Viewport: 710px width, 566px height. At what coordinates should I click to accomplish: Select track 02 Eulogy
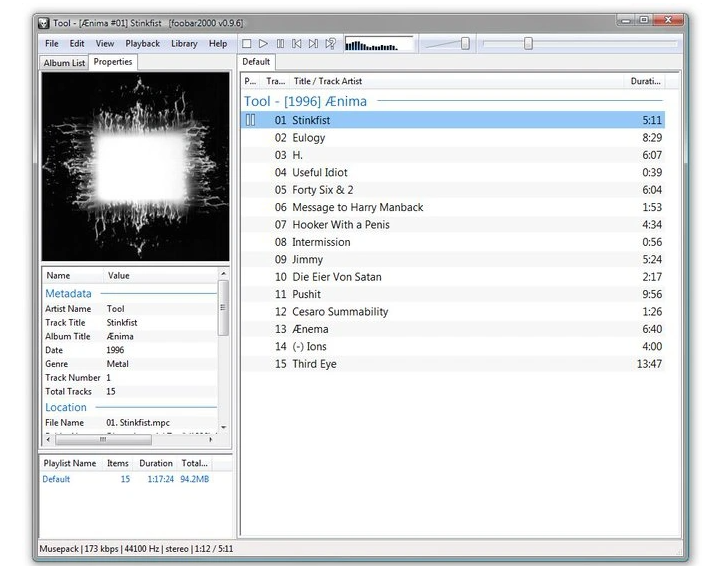pos(453,138)
